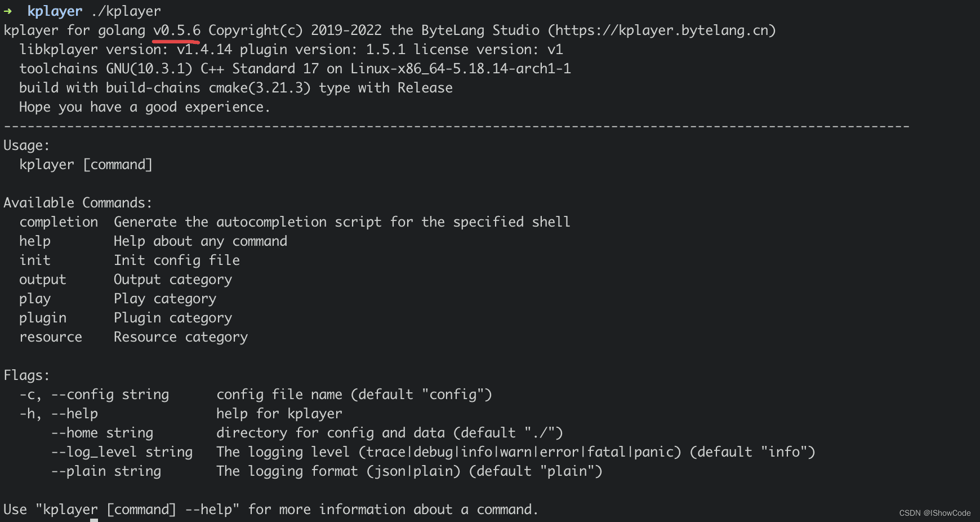Click the "--config string" flag

click(110, 395)
